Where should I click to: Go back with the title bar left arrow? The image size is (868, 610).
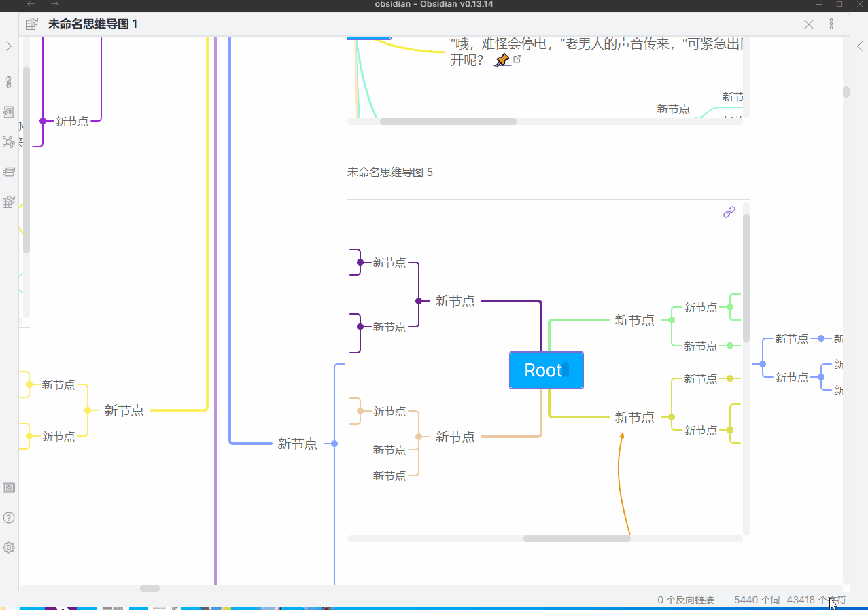31,4
